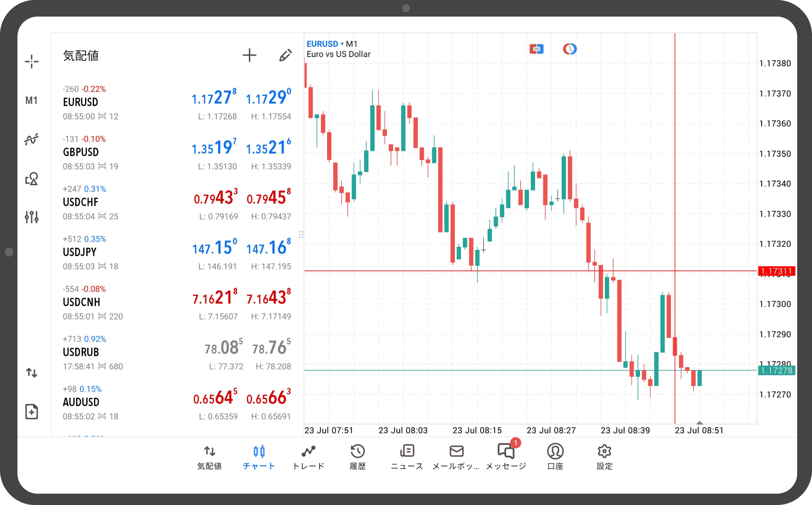Switch to the トレード tab
Image resolution: width=812 pixels, height=505 pixels.
coord(308,457)
